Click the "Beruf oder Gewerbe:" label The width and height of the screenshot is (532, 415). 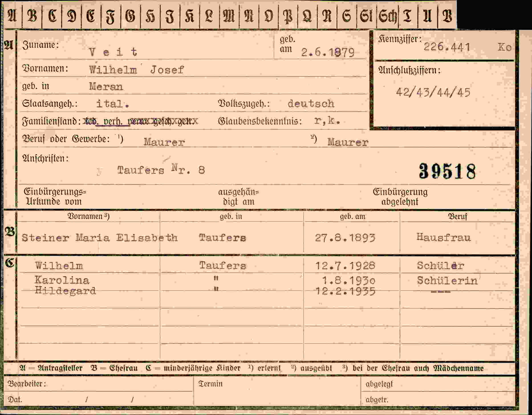pos(66,139)
